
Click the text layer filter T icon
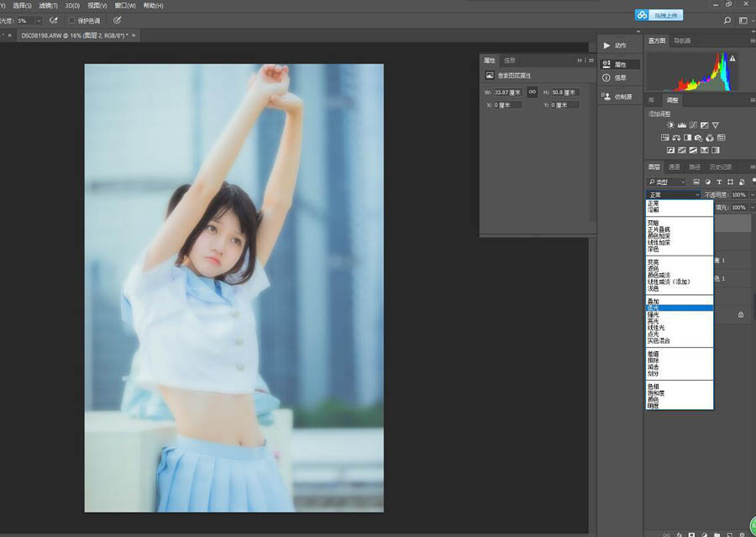click(719, 182)
